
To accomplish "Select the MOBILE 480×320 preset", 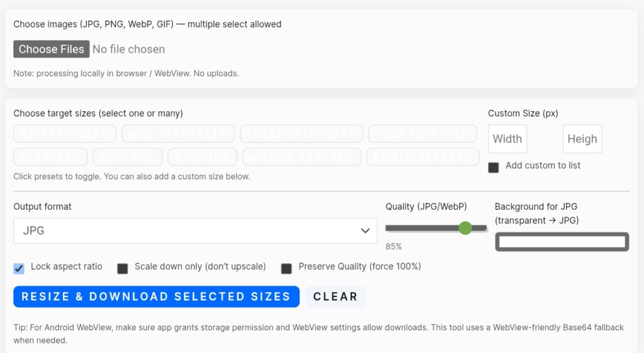I will pyautogui.click(x=302, y=157).
